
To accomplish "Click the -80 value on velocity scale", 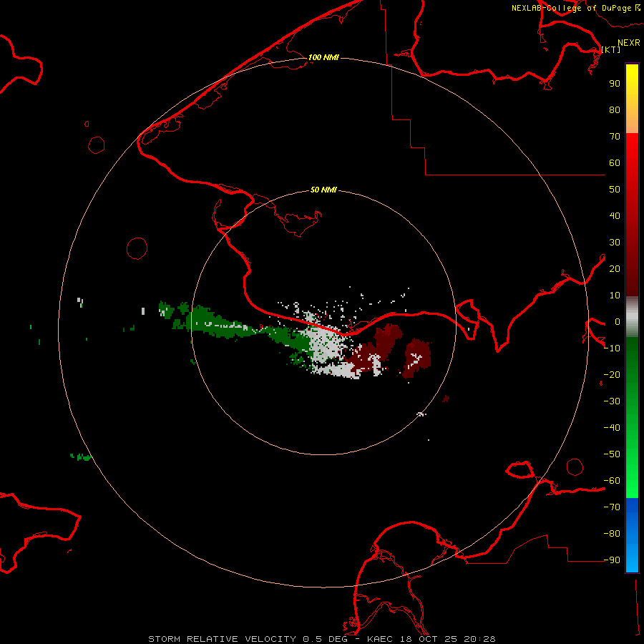I will point(612,534).
